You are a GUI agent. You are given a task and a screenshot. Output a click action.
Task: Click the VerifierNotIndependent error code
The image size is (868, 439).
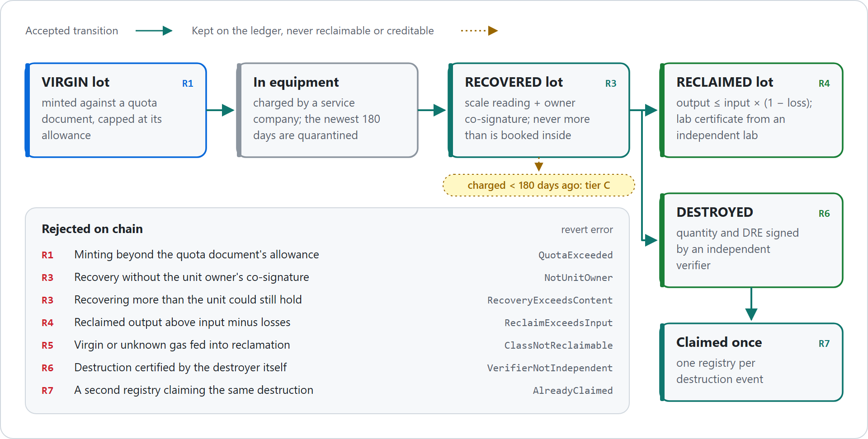tap(550, 368)
